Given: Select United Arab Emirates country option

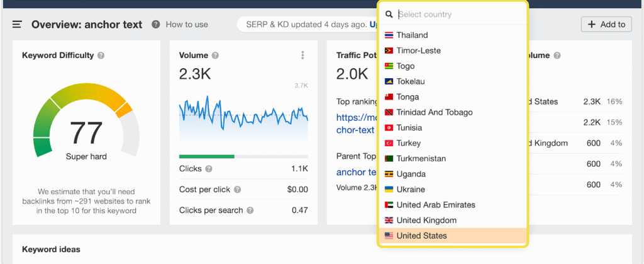Looking at the screenshot, I should tap(436, 205).
